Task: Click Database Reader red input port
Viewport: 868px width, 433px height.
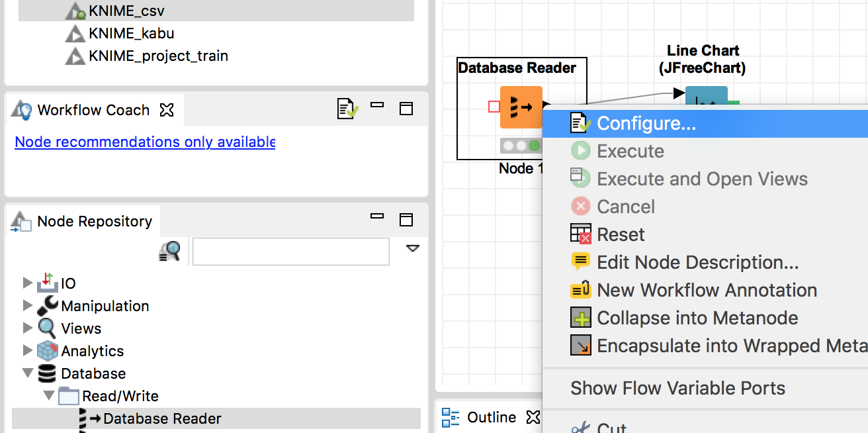Action: tap(494, 107)
